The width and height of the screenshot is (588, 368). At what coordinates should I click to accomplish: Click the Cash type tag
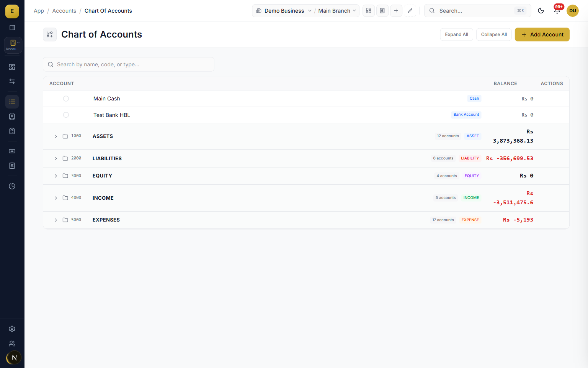tap(474, 99)
